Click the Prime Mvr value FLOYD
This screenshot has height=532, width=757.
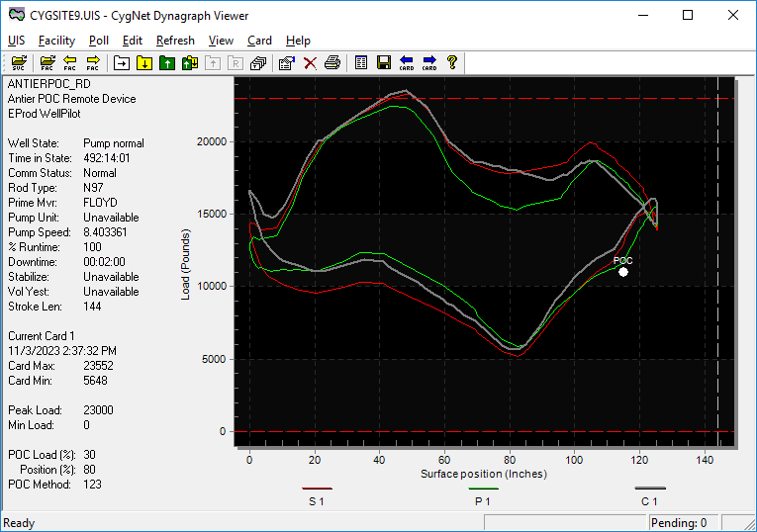(x=100, y=203)
